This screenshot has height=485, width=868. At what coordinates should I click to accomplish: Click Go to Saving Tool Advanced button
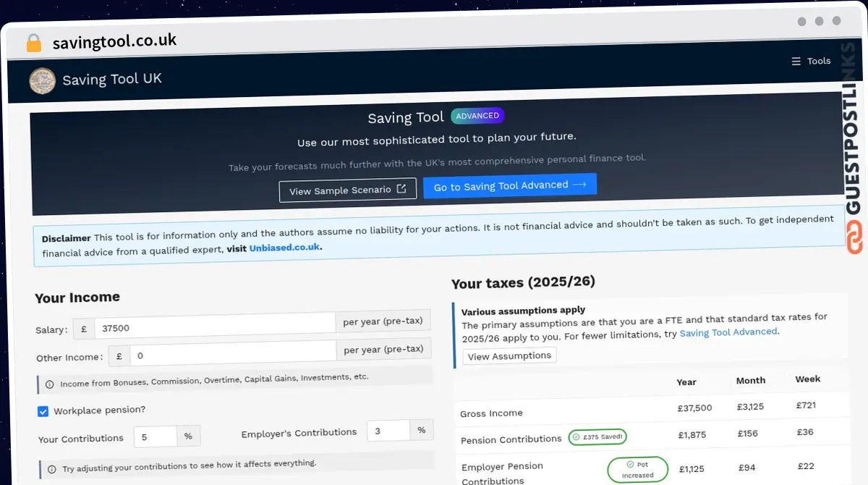(510, 185)
